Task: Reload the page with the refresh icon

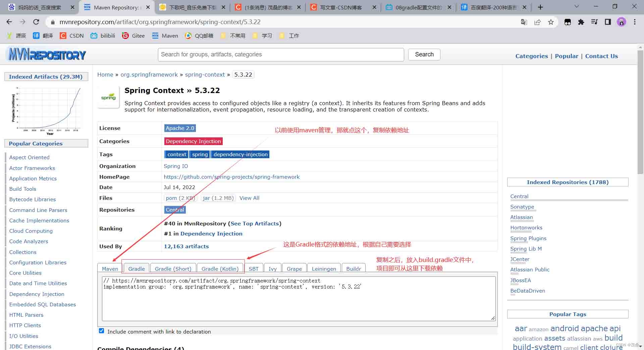Action: click(x=36, y=22)
